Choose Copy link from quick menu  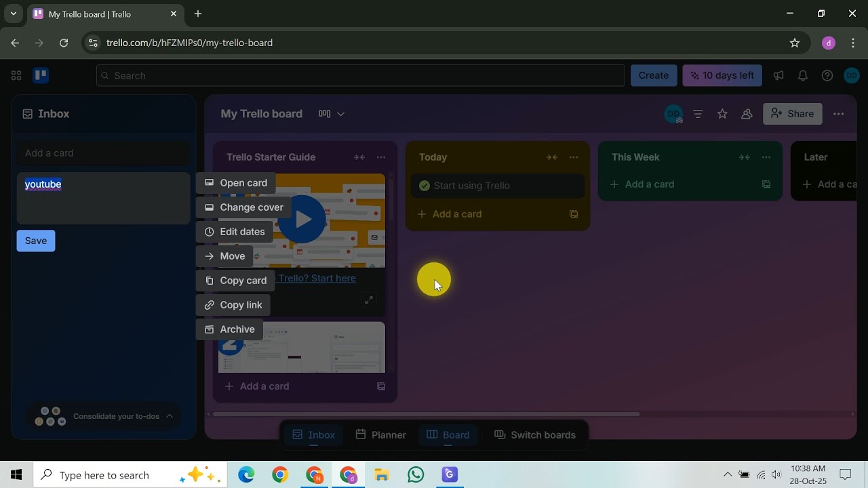(x=233, y=305)
